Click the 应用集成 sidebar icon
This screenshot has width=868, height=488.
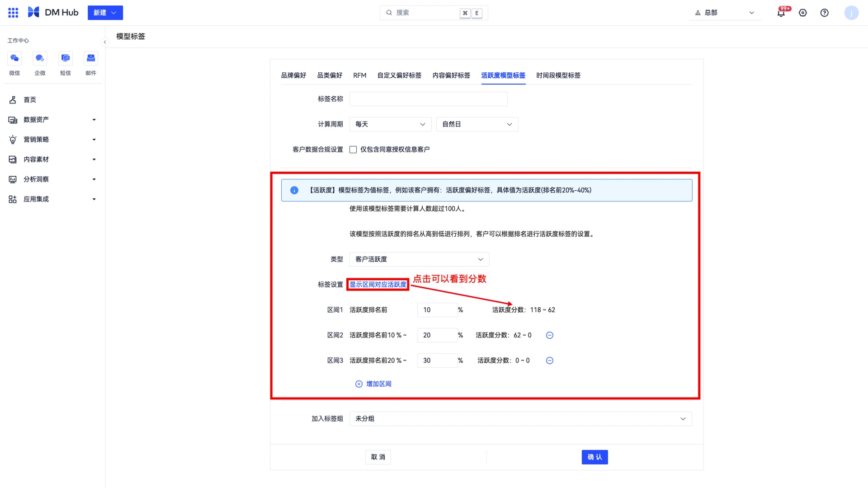click(13, 199)
